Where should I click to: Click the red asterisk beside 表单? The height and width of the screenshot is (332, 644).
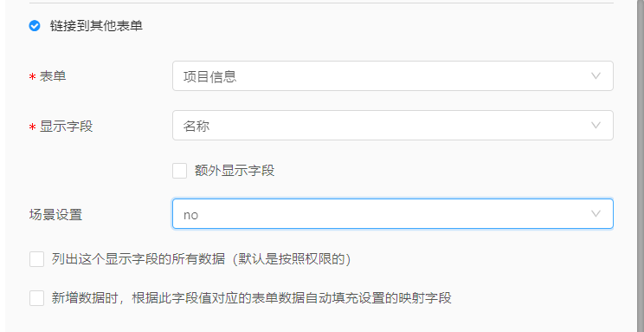(x=32, y=77)
